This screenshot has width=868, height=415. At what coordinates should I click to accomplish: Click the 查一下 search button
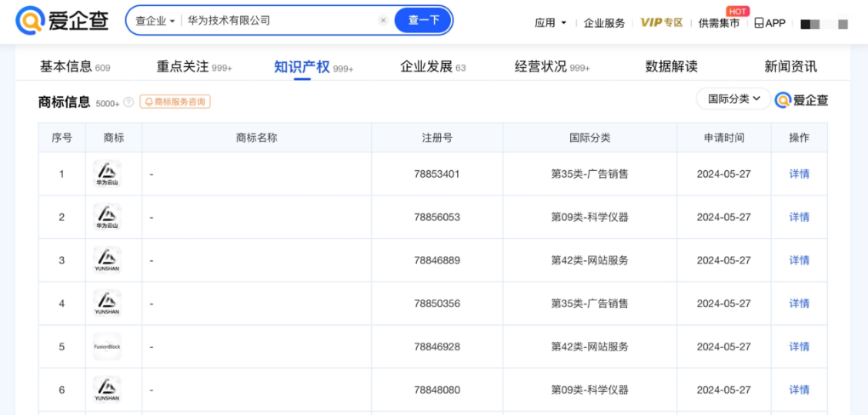[x=424, y=20]
